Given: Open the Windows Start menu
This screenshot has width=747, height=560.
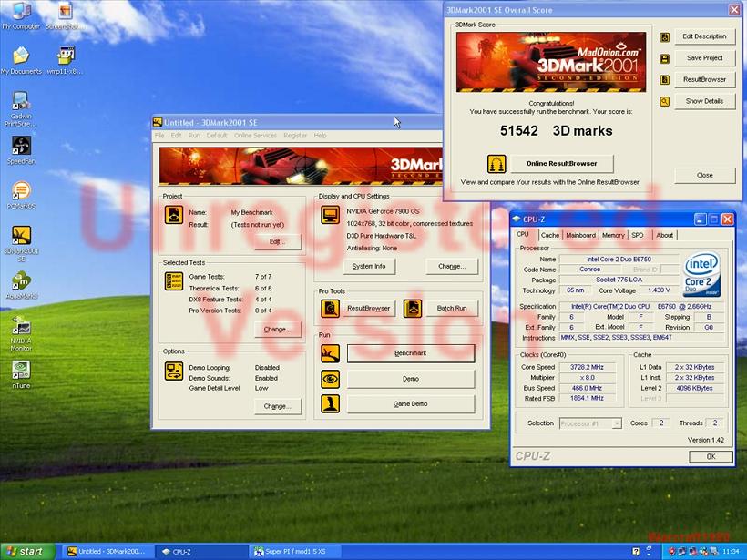Looking at the screenshot, I should (27, 552).
